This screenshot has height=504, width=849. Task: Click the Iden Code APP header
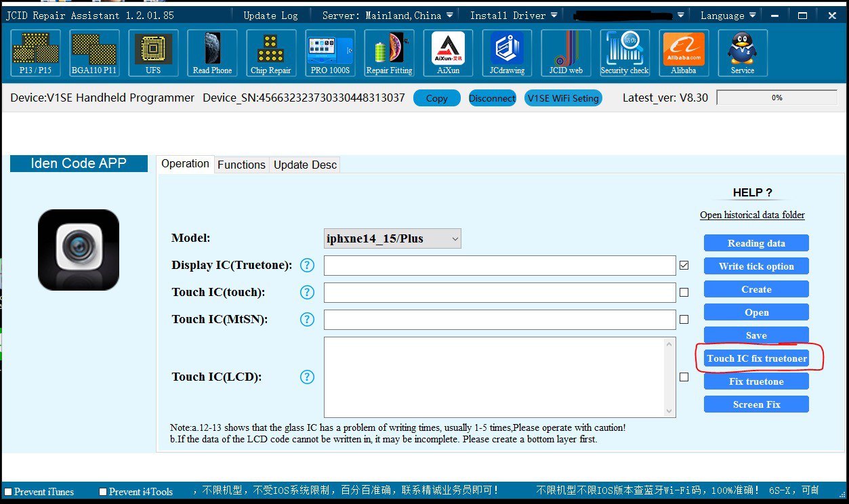click(79, 163)
